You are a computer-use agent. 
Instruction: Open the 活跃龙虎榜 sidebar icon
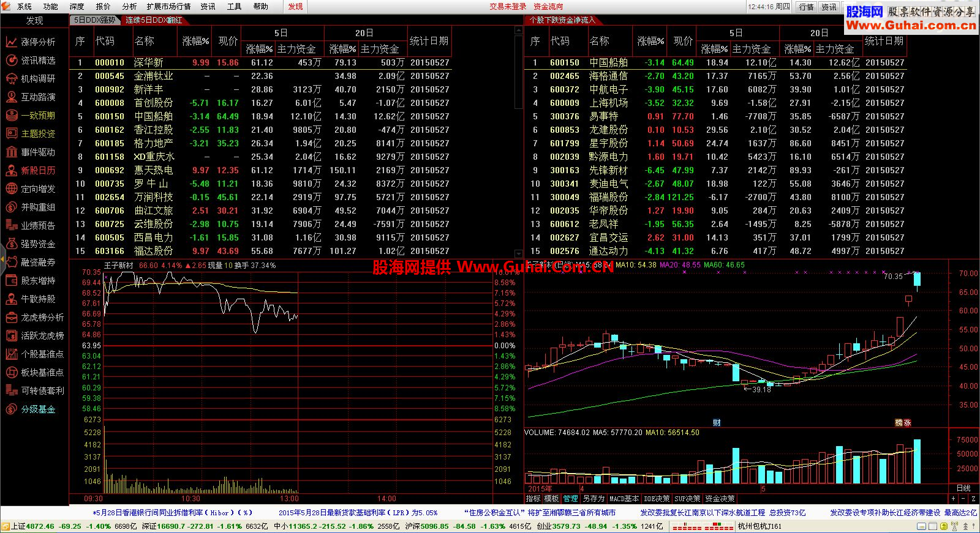click(11, 335)
